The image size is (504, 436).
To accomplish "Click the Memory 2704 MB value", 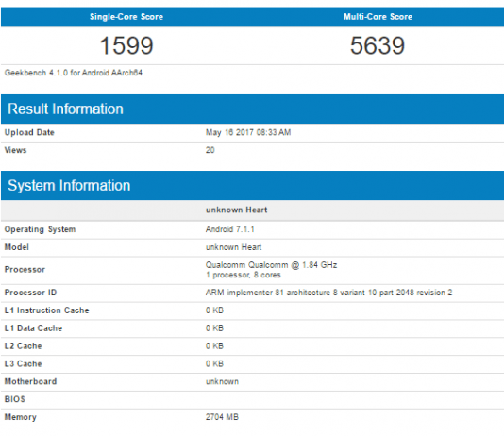I will [222, 417].
